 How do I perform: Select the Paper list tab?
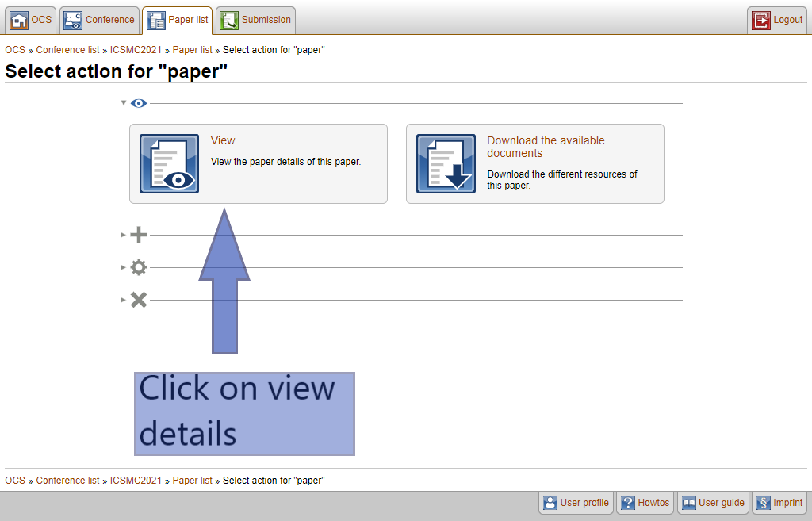[x=178, y=20]
